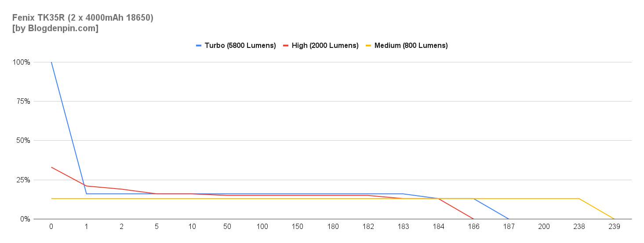Click the x-axis label '184'
The height and width of the screenshot is (243, 644).
[438, 227]
